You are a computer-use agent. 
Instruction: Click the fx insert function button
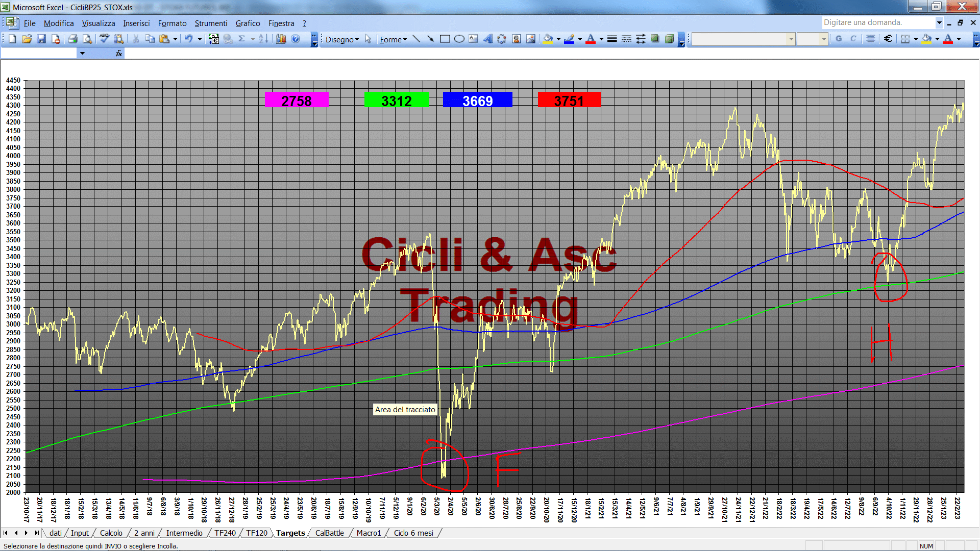click(x=119, y=53)
